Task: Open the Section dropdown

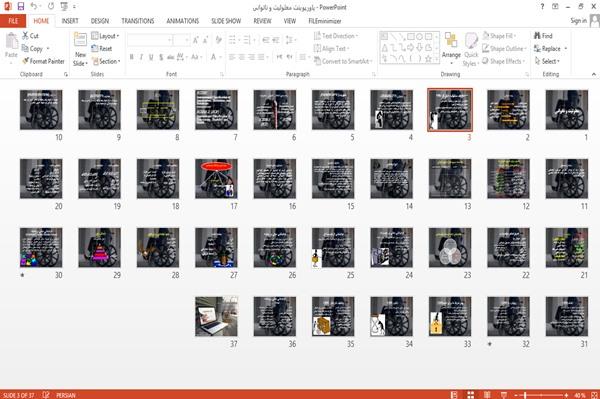Action: 106,61
